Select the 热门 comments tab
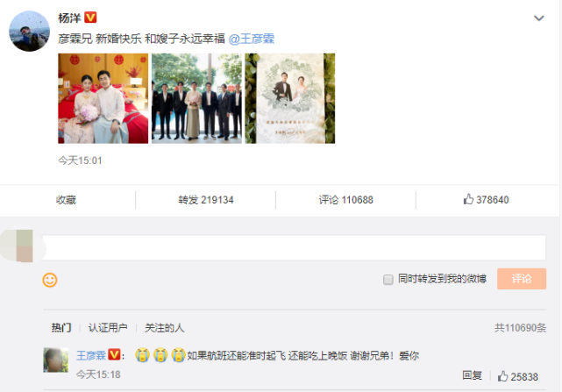The width and height of the screenshot is (562, 392). point(61,328)
